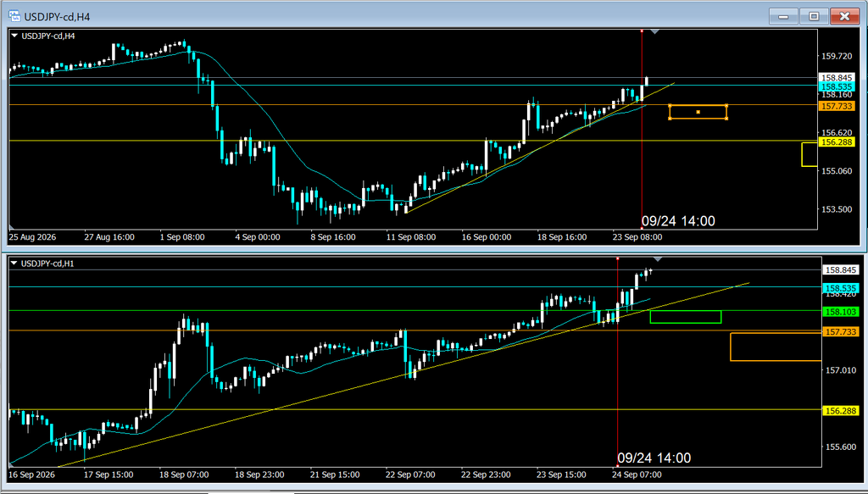This screenshot has width=868, height=494.
Task: Click the autoscroll arrow at H4 bottom-left corner
Action: click(x=12, y=226)
